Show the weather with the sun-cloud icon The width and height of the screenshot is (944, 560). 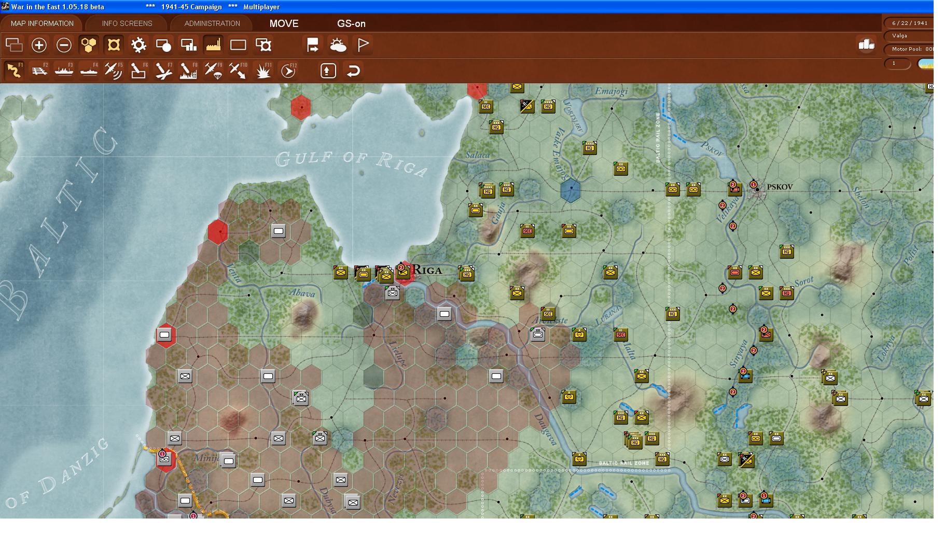[x=338, y=45]
